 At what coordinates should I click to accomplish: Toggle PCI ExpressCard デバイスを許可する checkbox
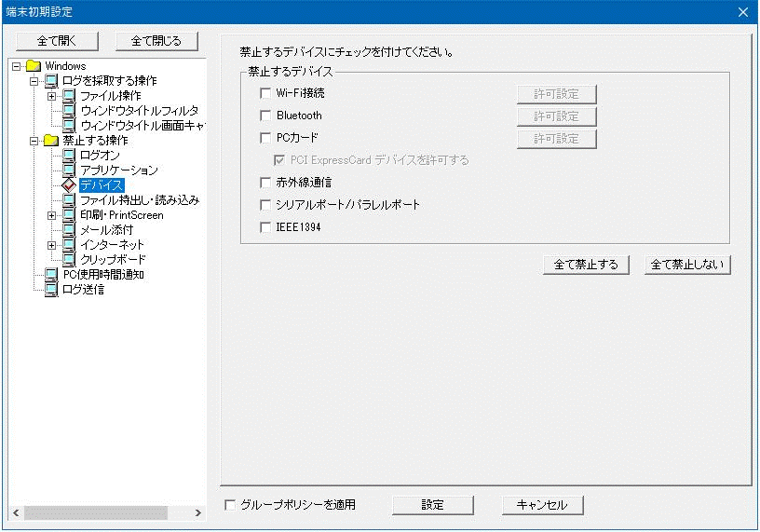pyautogui.click(x=279, y=160)
